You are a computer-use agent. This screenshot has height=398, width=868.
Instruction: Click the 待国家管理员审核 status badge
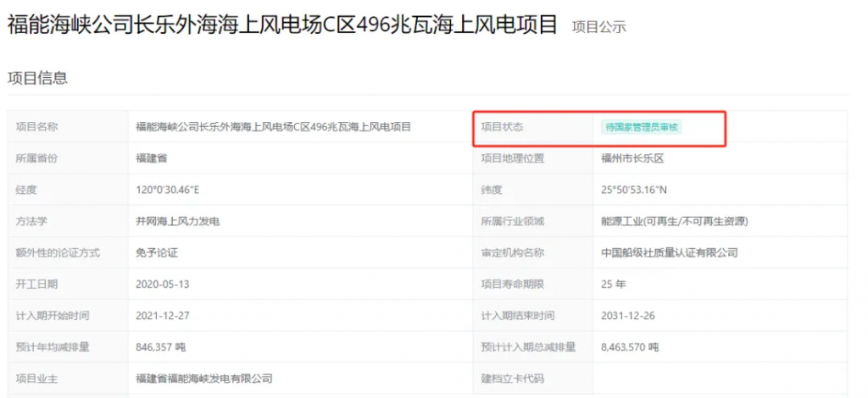[642, 127]
